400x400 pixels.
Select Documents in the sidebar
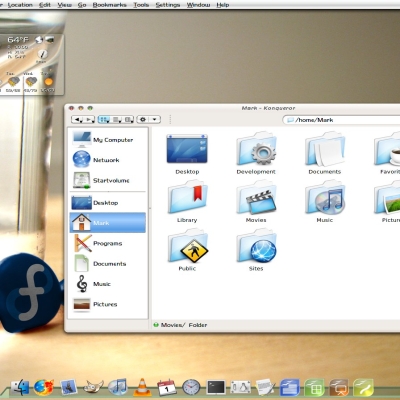108,263
